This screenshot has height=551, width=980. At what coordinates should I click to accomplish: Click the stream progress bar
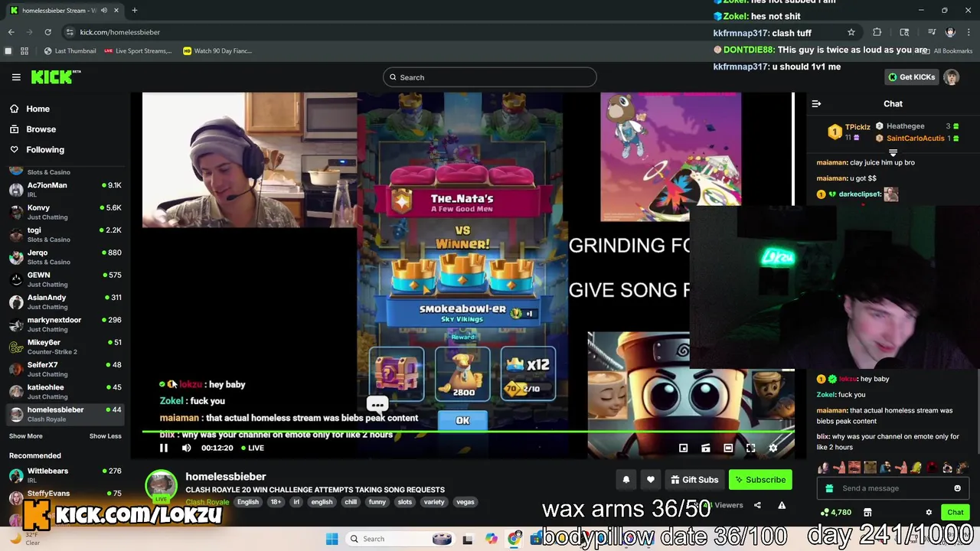(468, 432)
